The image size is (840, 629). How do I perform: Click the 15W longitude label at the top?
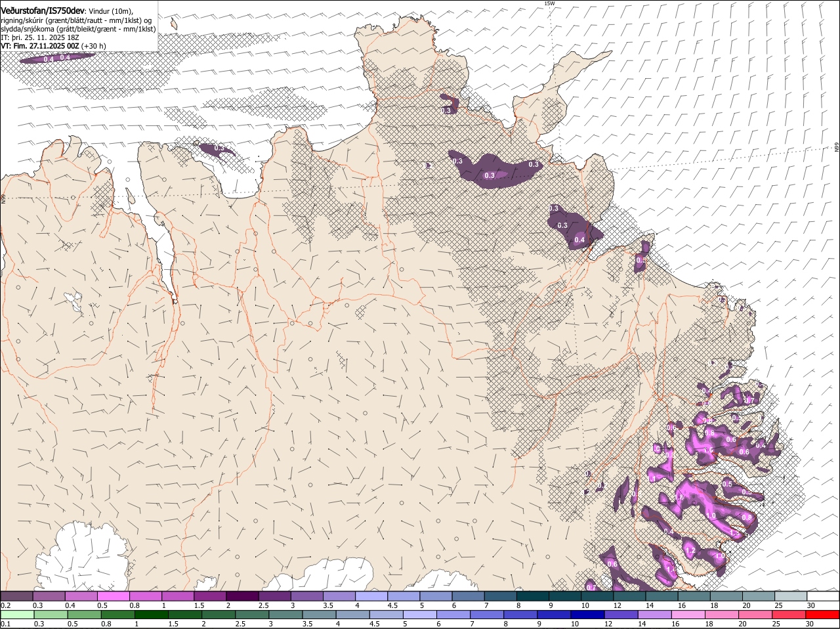[549, 3]
